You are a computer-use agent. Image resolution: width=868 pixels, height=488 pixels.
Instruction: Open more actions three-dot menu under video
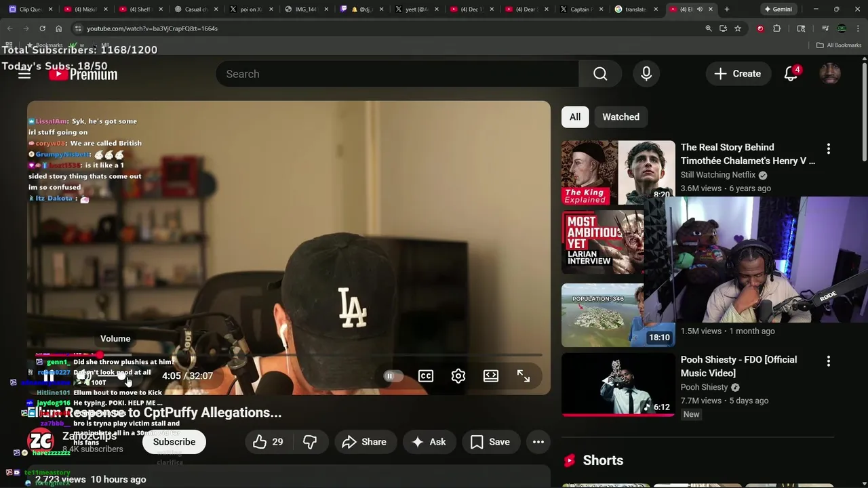tap(538, 442)
